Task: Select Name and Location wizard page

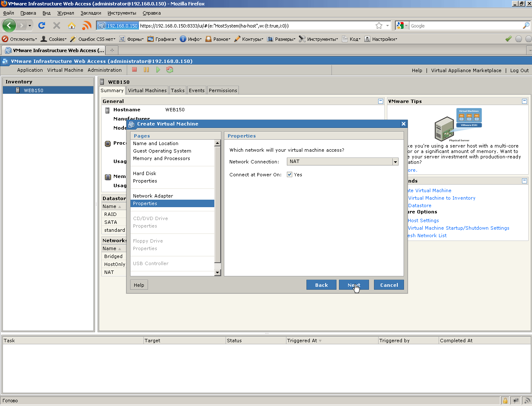Action: (x=156, y=143)
